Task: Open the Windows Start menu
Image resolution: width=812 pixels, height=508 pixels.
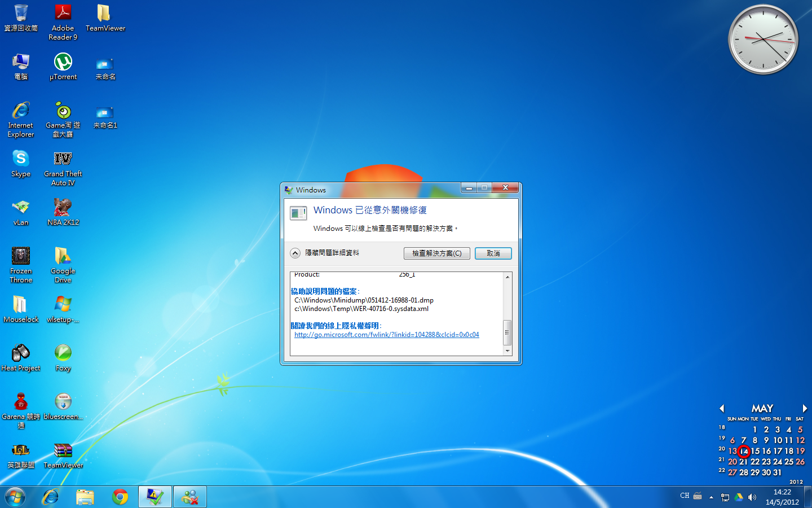Action: [15, 497]
